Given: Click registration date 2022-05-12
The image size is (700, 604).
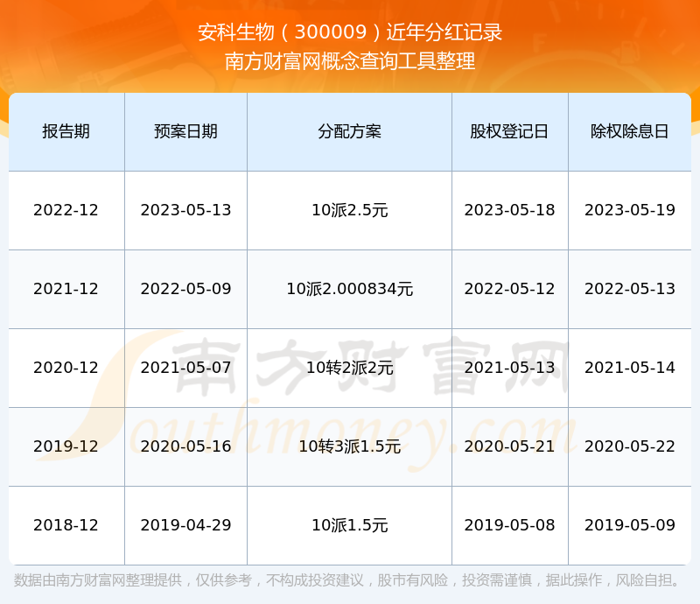Looking at the screenshot, I should (509, 289).
